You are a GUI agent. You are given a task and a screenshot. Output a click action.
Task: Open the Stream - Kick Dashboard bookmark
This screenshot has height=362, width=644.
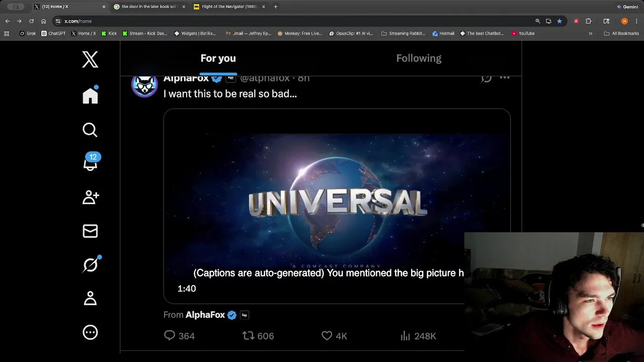click(145, 34)
